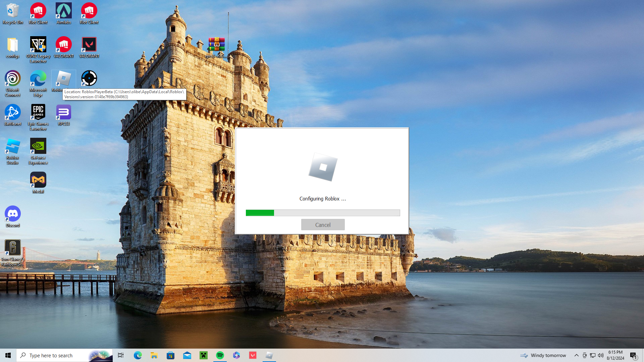Open the volume control in tray
This screenshot has height=362, width=644.
pos(601,355)
